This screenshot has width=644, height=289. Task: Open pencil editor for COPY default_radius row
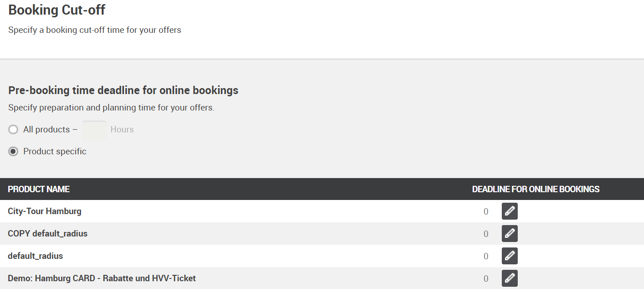coord(510,234)
